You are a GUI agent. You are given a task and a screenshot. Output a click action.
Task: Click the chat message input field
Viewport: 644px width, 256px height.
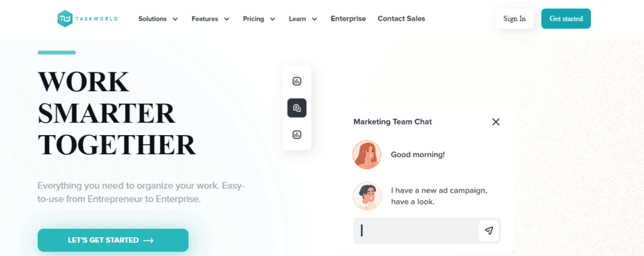coord(416,231)
